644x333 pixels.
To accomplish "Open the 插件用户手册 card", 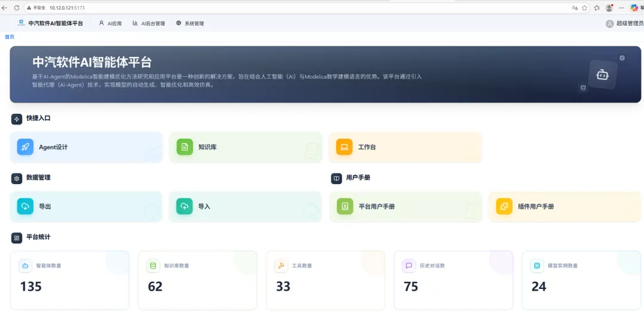I will [565, 207].
